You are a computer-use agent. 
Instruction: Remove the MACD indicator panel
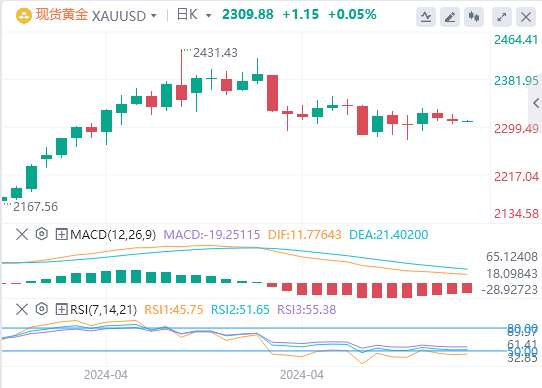tap(22, 234)
